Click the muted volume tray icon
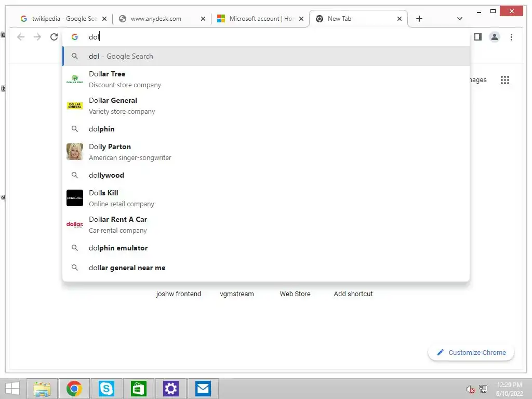The width and height of the screenshot is (532, 399). click(x=470, y=389)
